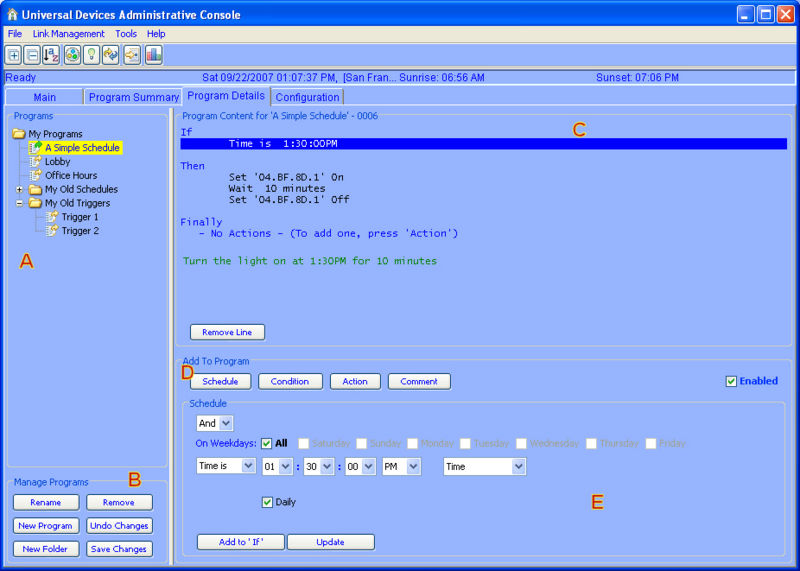Click the sort A-Z toolbar icon
This screenshot has width=800, height=571.
(52, 55)
